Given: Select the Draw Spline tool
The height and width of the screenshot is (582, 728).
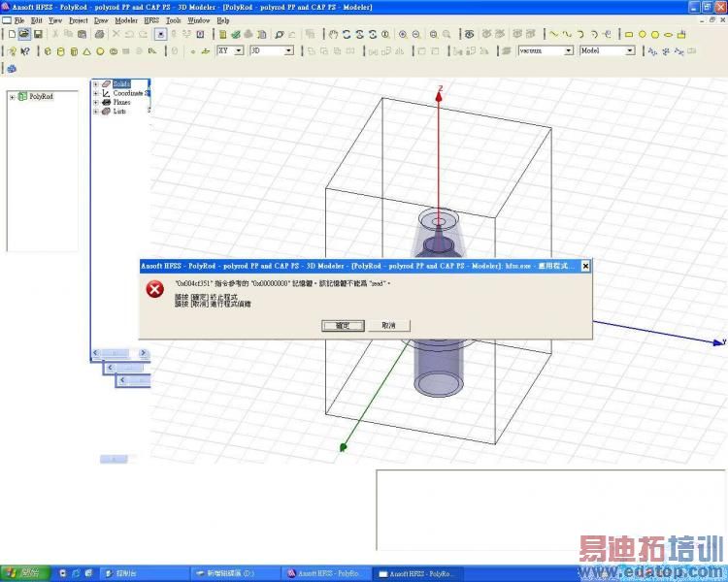Looking at the screenshot, I should (x=568, y=34).
